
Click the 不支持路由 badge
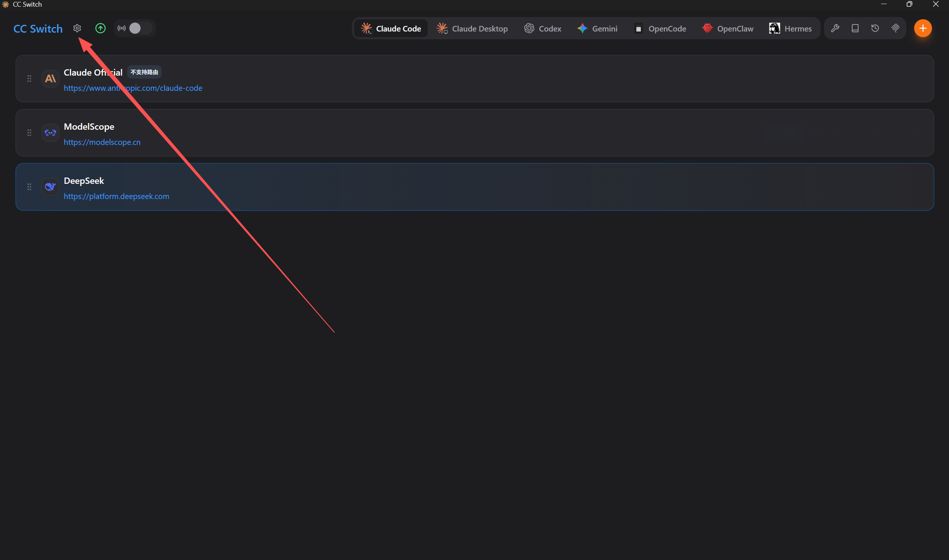point(144,72)
